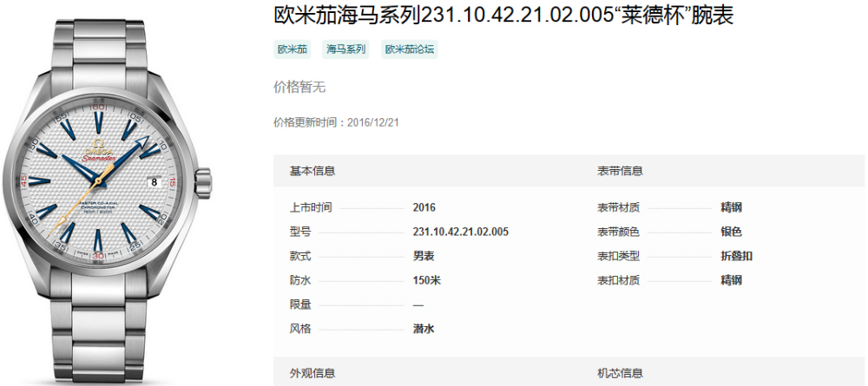Click the 型号 value 231.10.42.21.02.005

[461, 232]
